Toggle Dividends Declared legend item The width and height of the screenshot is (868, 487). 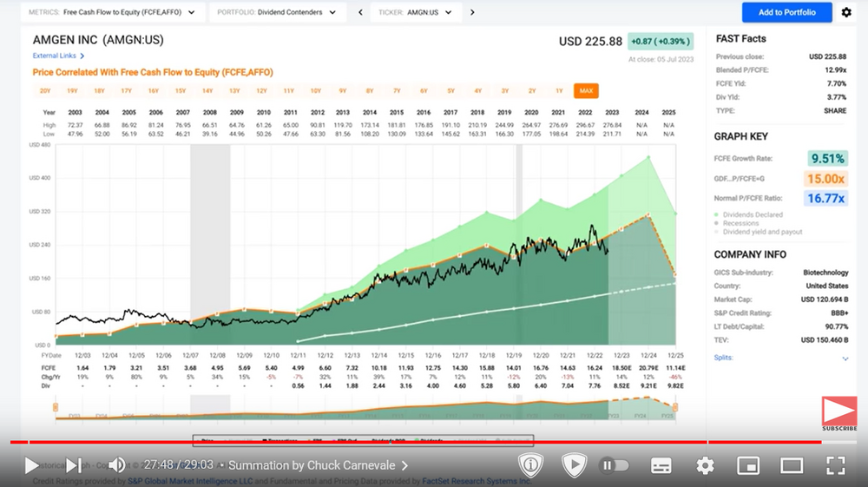click(x=748, y=214)
